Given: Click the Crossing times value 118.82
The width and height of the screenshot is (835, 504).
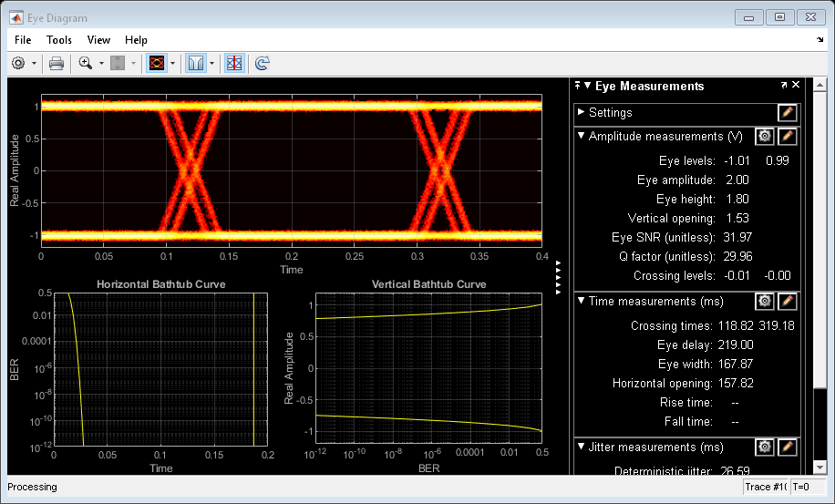Looking at the screenshot, I should point(736,325).
